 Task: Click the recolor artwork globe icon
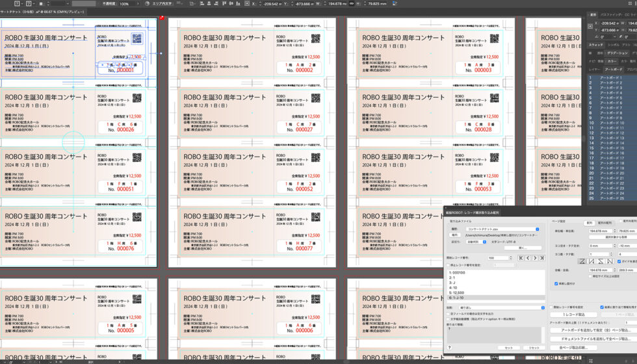click(x=147, y=4)
